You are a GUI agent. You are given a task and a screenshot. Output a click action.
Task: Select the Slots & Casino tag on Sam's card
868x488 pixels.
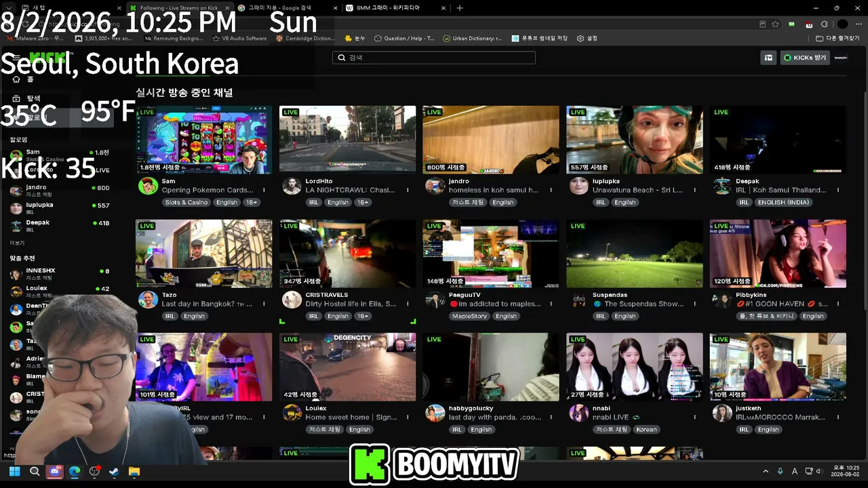186,203
